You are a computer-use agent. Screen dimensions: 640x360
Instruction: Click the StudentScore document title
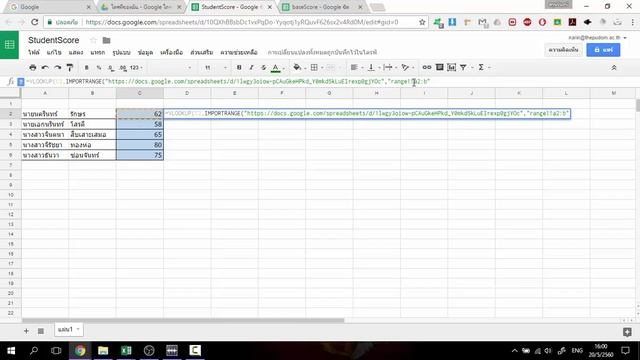point(53,40)
